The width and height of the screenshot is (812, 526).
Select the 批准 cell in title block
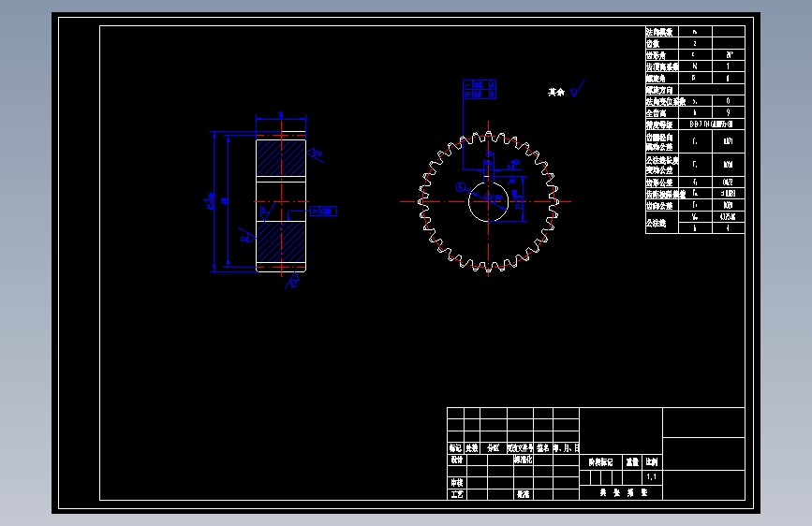coord(523,494)
